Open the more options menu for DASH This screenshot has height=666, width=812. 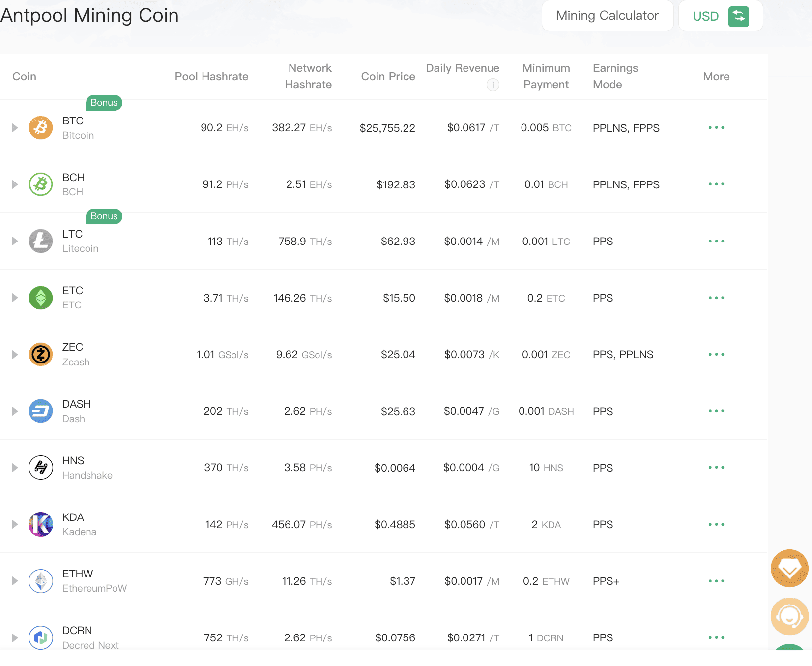click(x=716, y=411)
